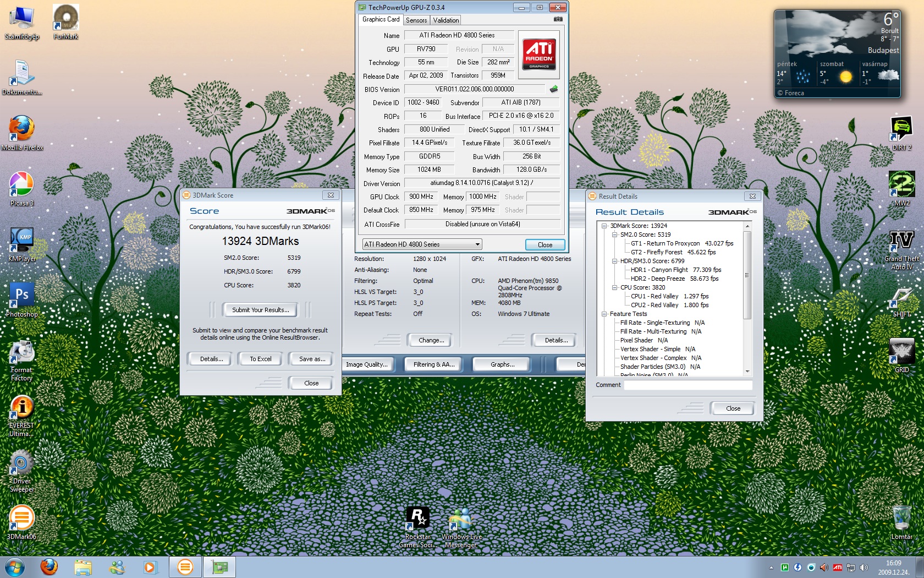This screenshot has width=924, height=578.
Task: Open MW2 game desktop icon
Action: pos(902,188)
